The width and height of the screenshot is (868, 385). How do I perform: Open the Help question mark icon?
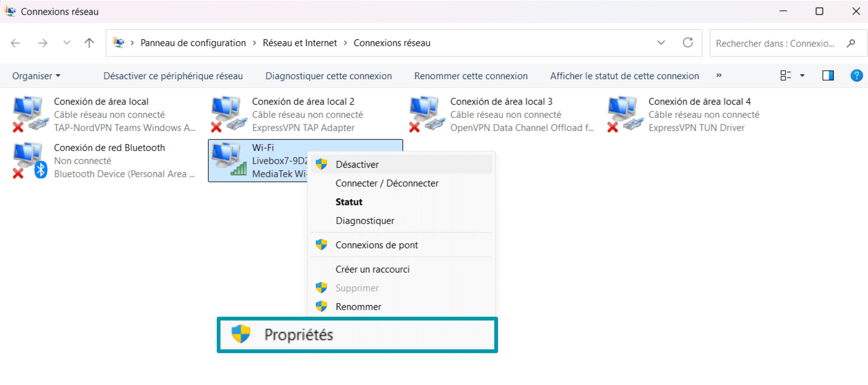pos(856,76)
